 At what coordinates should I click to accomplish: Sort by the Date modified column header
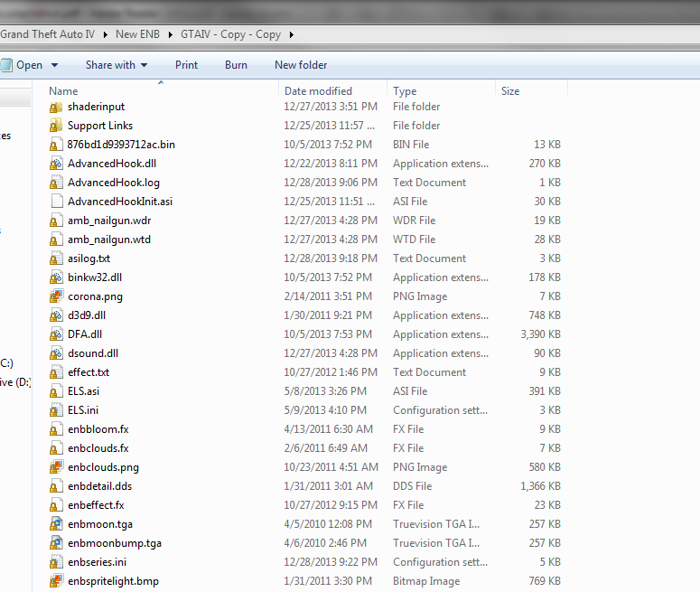pos(318,91)
